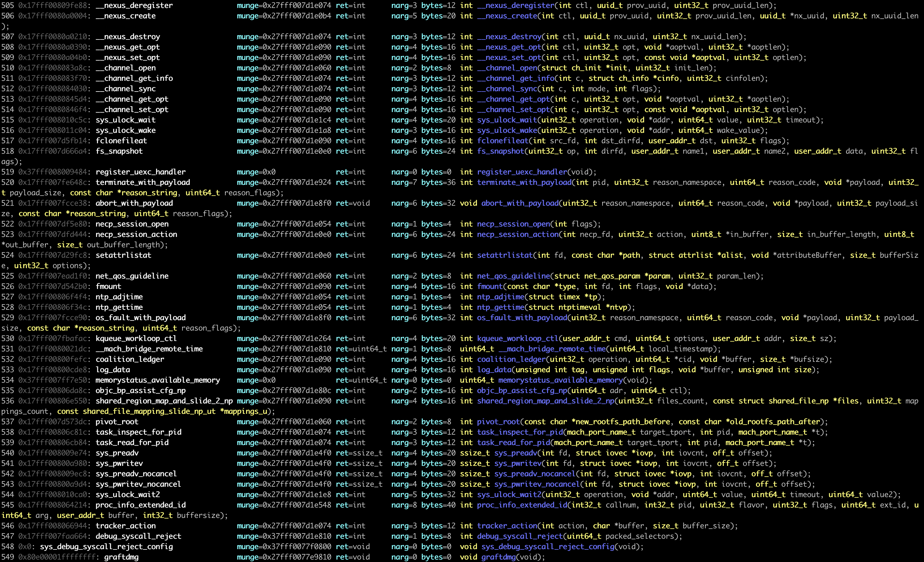Click ntp_adjtime name on line 527
Screen dimensions: 924x562
point(119,297)
